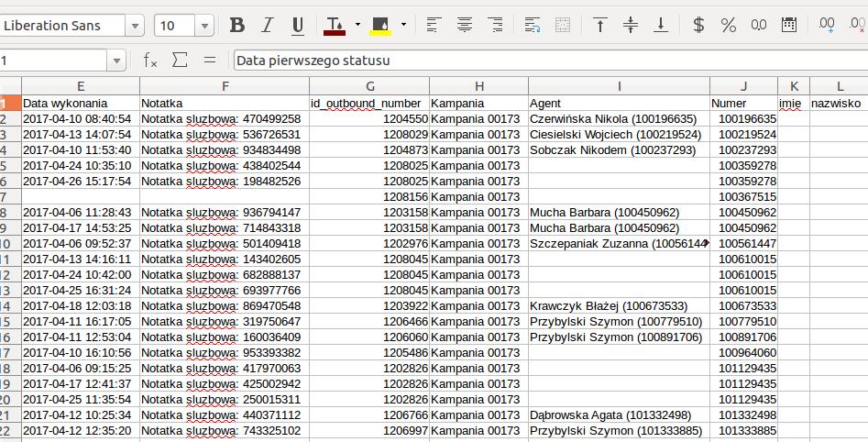Format selection as currency
Viewport: 868px width, 442px height.
coord(698,25)
